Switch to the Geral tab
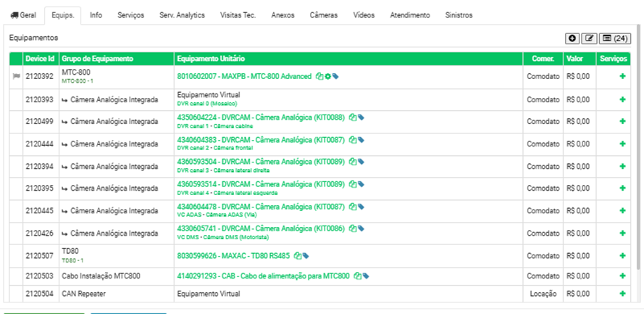644x314 pixels. click(x=23, y=15)
